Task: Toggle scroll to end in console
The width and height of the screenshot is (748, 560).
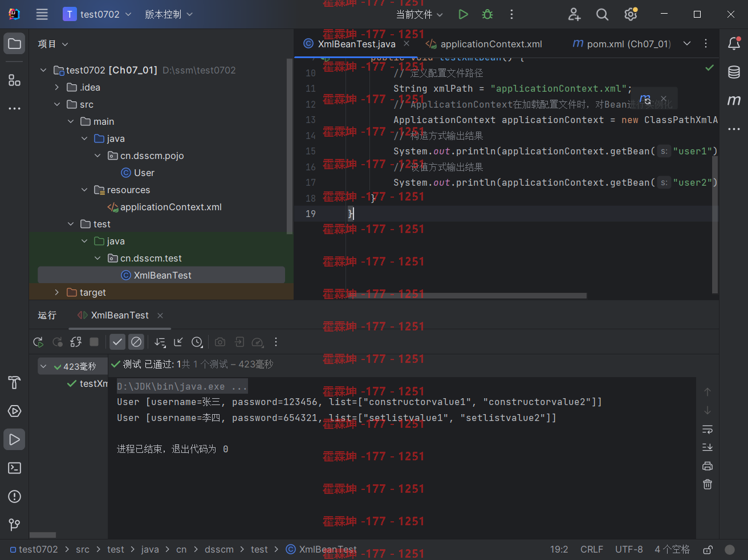Action: tap(708, 447)
